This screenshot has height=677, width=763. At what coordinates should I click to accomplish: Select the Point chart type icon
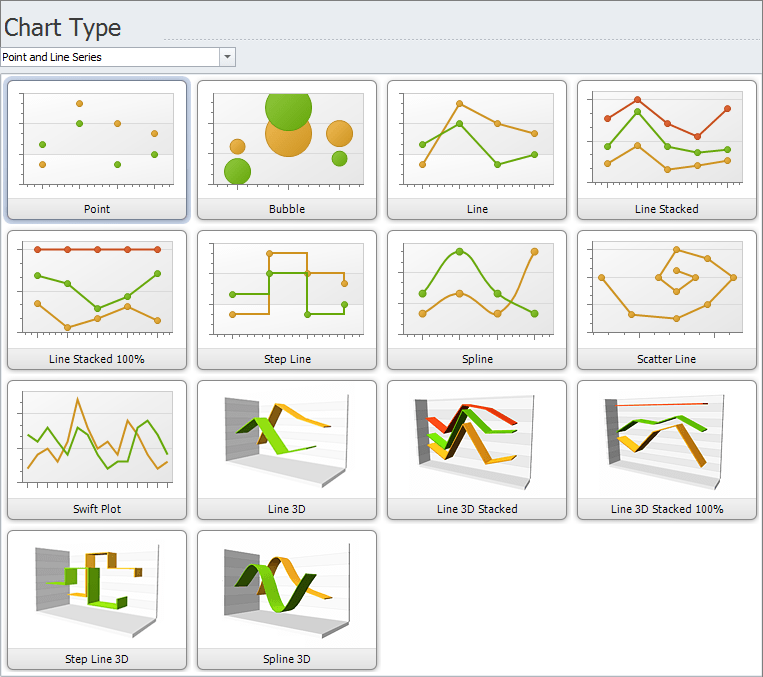(97, 139)
